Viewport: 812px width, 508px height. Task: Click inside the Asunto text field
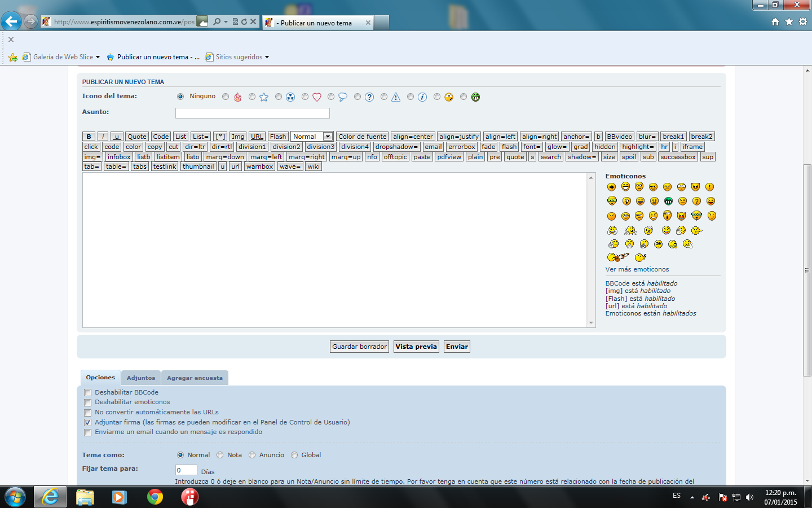[252, 113]
